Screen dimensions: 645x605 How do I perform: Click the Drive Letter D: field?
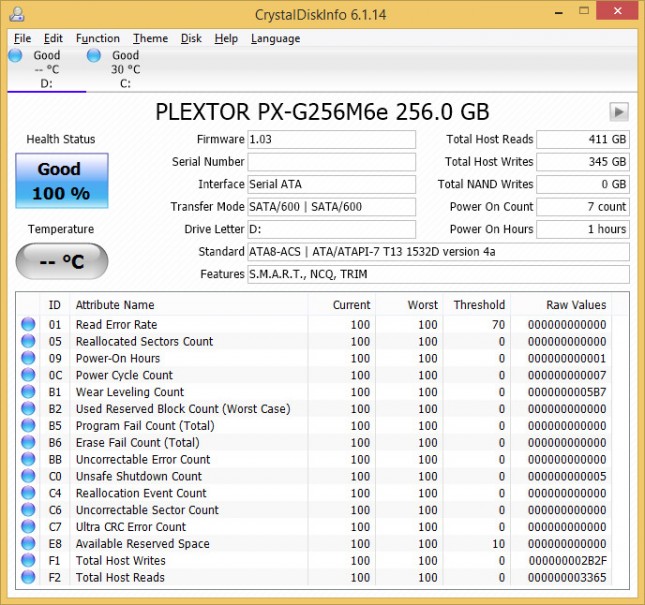click(x=331, y=229)
